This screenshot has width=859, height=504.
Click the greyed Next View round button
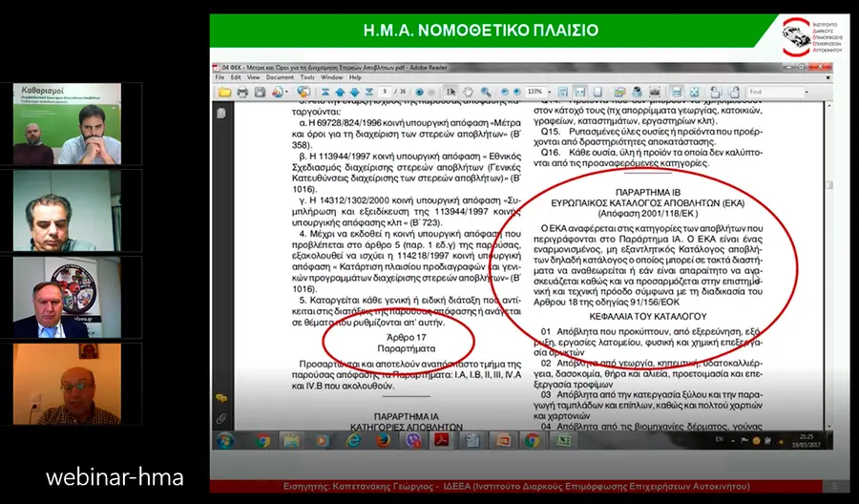(x=431, y=92)
